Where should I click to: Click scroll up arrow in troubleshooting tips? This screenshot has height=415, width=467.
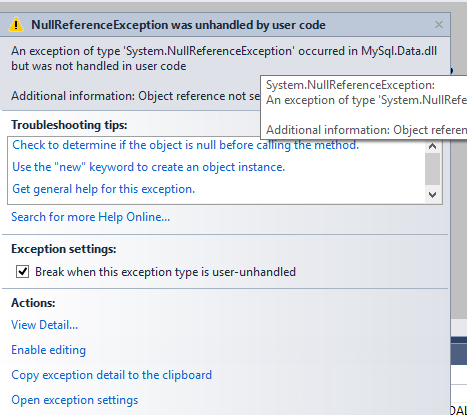coord(433,146)
